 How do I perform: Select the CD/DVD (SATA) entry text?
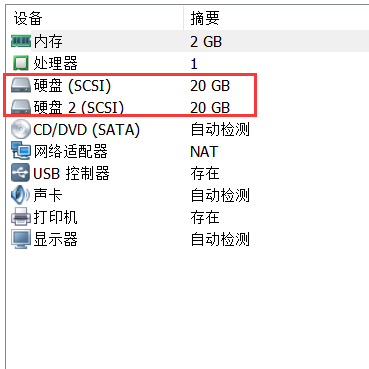coord(86,129)
